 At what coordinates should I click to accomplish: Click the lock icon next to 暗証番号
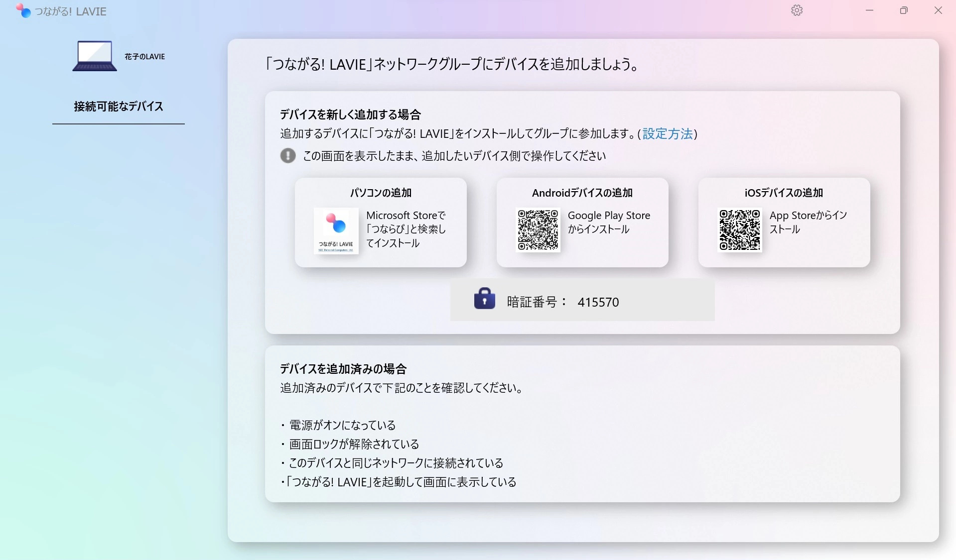click(x=484, y=299)
